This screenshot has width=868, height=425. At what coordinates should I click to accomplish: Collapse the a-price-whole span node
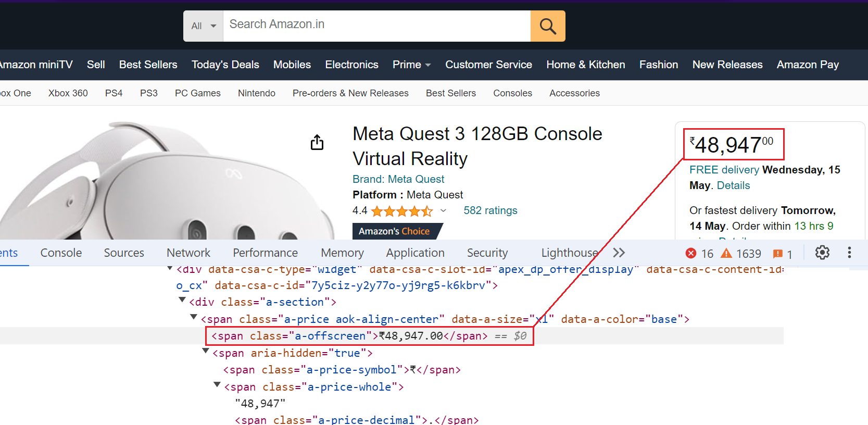(x=217, y=385)
